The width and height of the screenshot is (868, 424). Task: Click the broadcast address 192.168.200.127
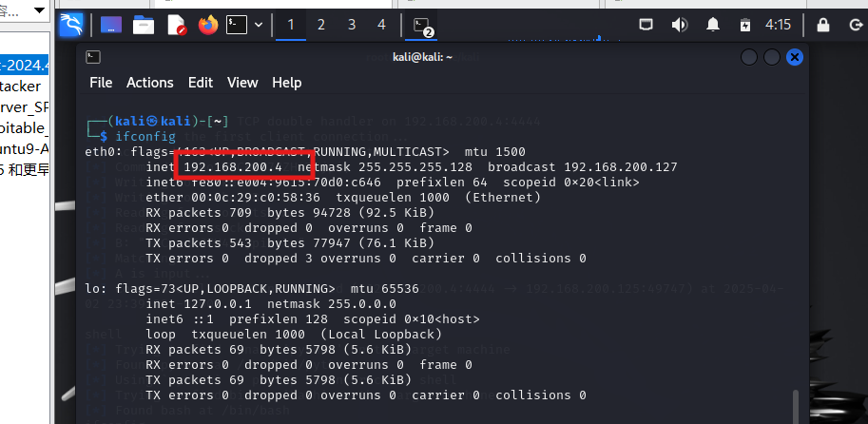621,167
